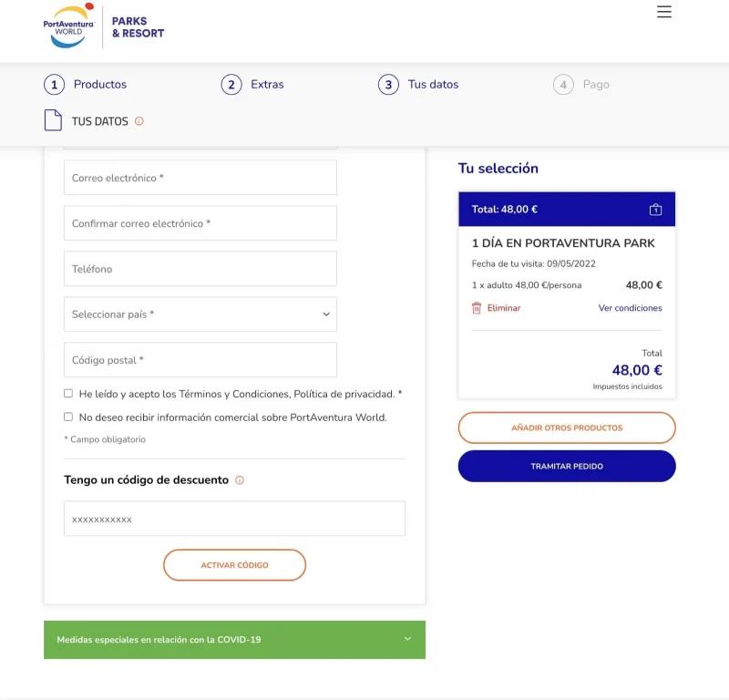Screen dimensions: 729x700
Task: Click the trash icon next to Eliminar
Action: tap(477, 308)
